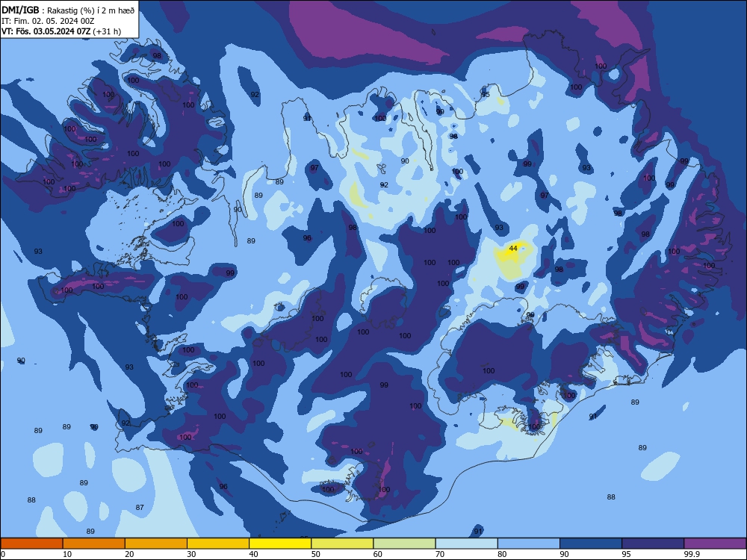Click the 'DMI/IGB : Rakastig (%)' title line
This screenshot has height=560, width=747.
pyautogui.click(x=69, y=10)
